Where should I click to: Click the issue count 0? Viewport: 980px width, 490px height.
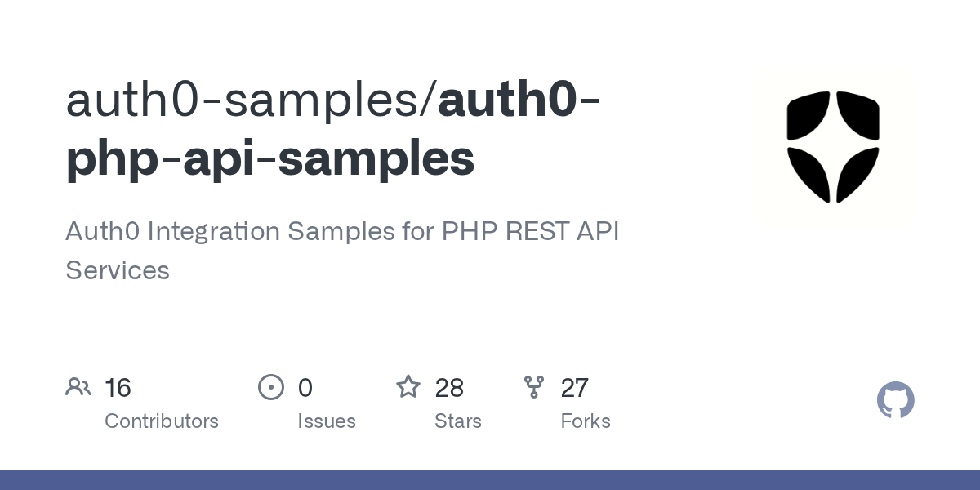point(305,388)
